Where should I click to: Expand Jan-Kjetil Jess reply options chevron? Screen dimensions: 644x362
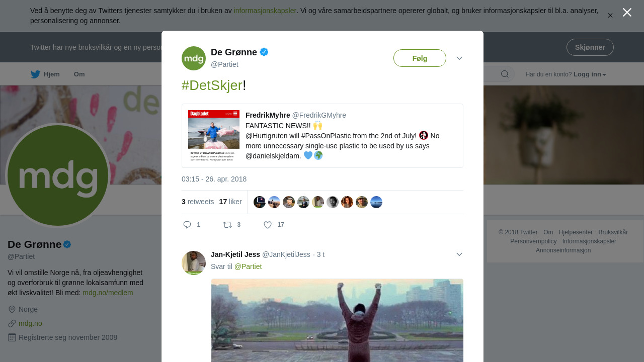[x=459, y=254]
